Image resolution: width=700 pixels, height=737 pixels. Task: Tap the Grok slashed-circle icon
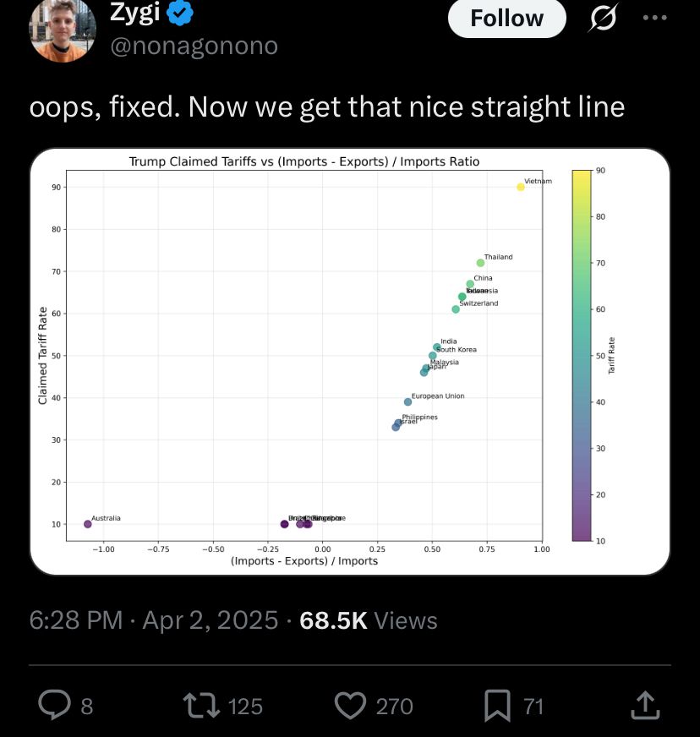pyautogui.click(x=603, y=18)
